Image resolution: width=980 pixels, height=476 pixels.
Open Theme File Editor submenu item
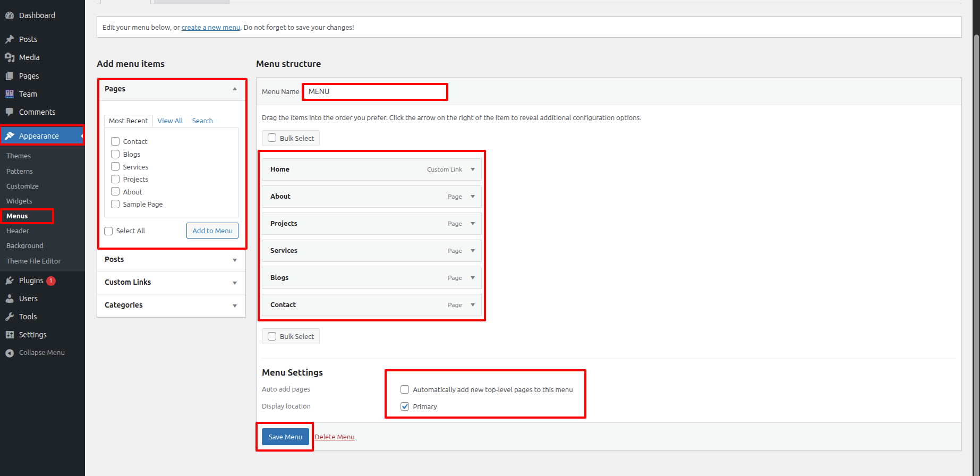coord(33,261)
